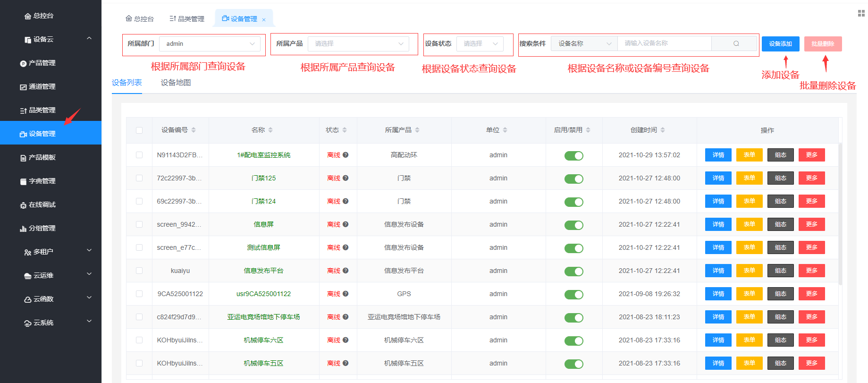
Task: Click the 设备云 icon in sidebar
Action: click(x=28, y=40)
